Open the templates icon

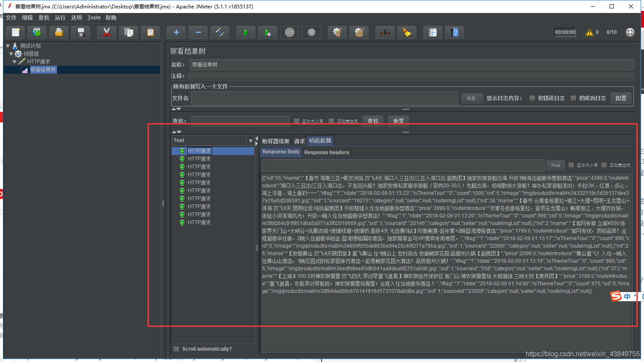tap(37, 32)
